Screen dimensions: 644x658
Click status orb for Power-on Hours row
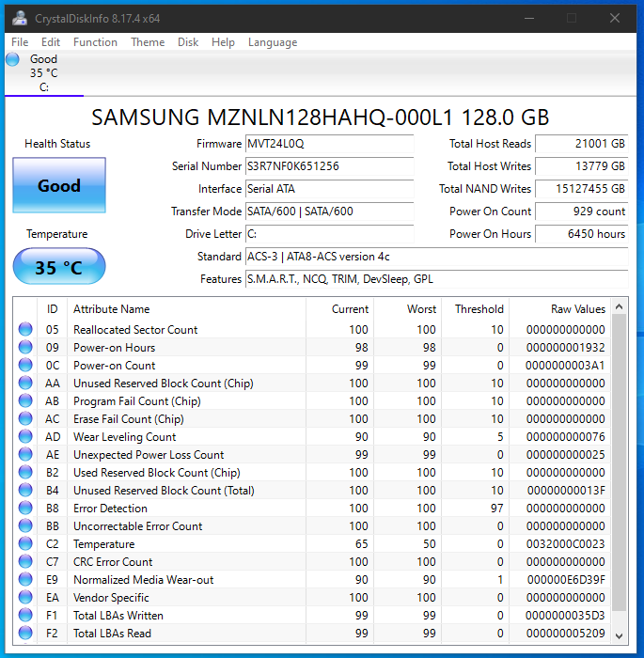point(25,348)
